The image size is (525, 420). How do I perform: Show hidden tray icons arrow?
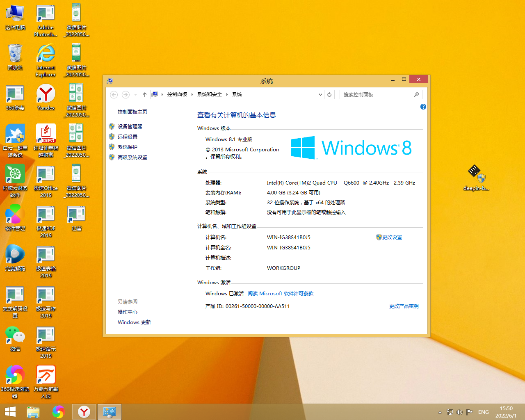(x=440, y=412)
